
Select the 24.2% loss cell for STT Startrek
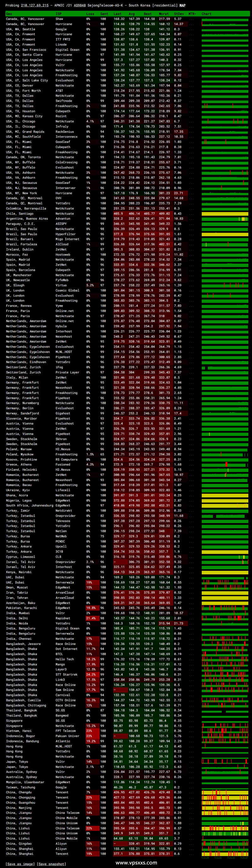92,675
